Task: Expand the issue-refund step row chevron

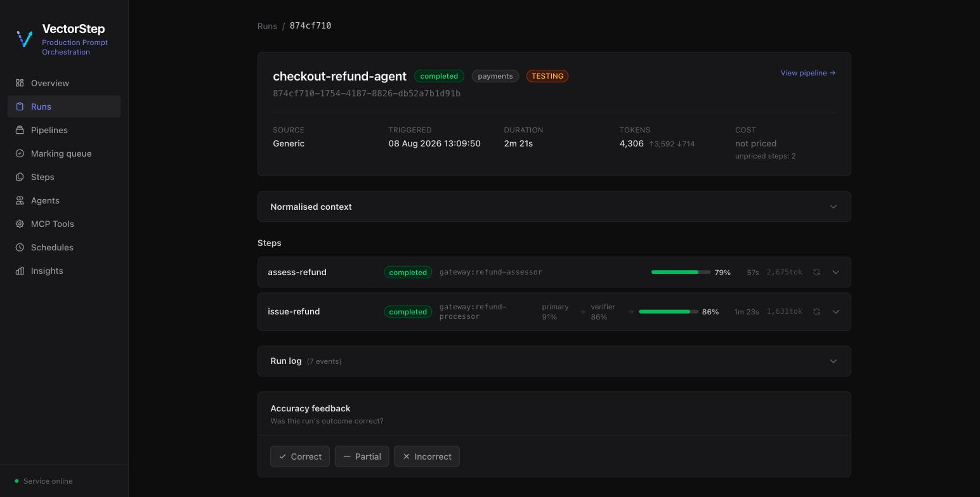Action: click(x=836, y=311)
